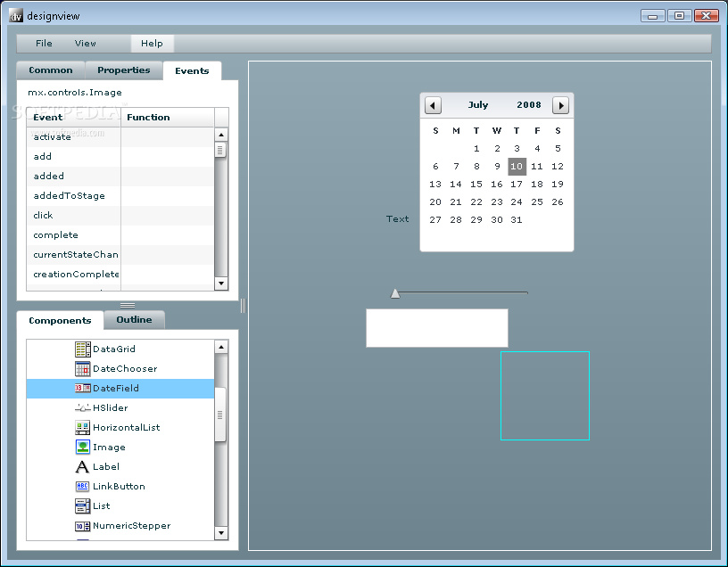The width and height of the screenshot is (728, 567).
Task: Click the horizontal slider track on canvas
Action: pyautogui.click(x=463, y=292)
